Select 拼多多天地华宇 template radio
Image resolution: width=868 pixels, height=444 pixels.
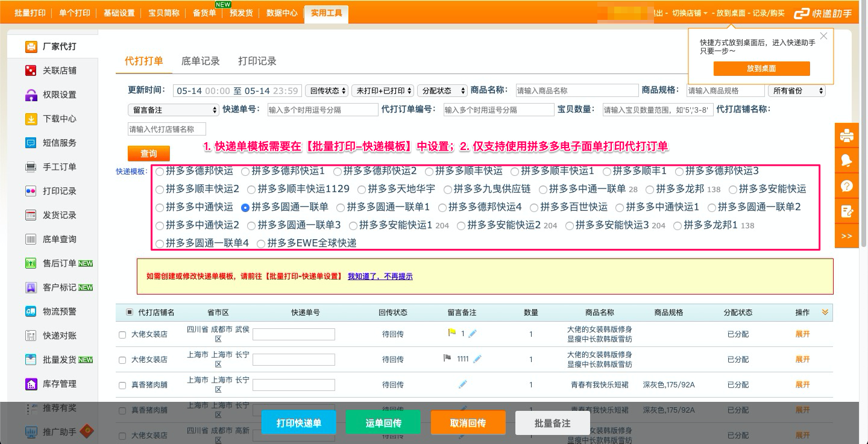click(362, 189)
